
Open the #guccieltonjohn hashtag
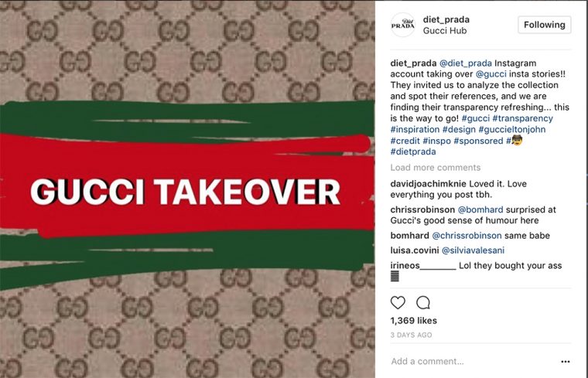(512, 130)
